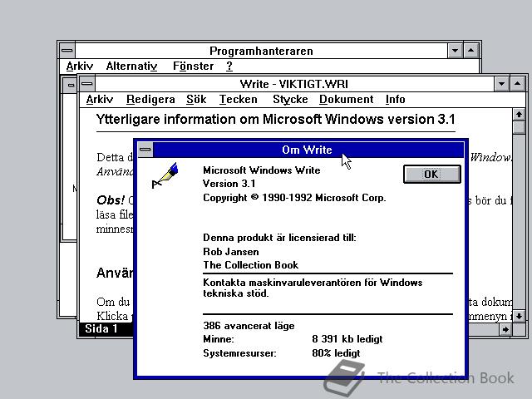This screenshot has height=399, width=532.
Task: Click licensee name 'Rob Jansen'
Action: (x=231, y=251)
